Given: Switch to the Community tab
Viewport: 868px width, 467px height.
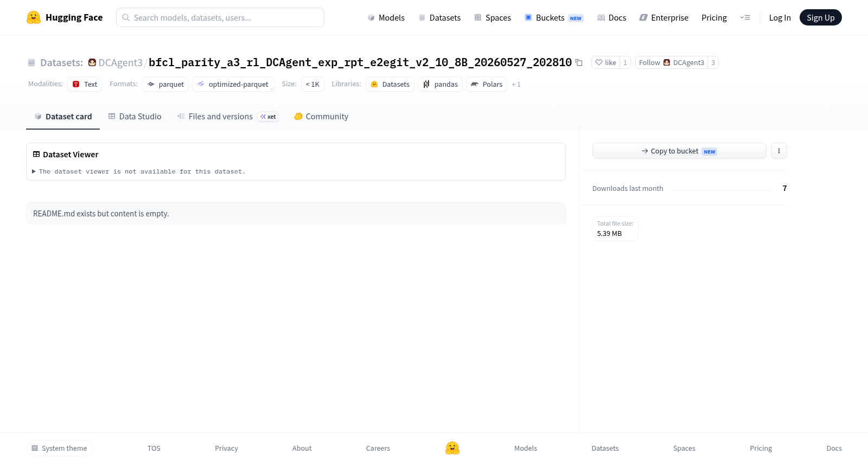Looking at the screenshot, I should coord(321,116).
